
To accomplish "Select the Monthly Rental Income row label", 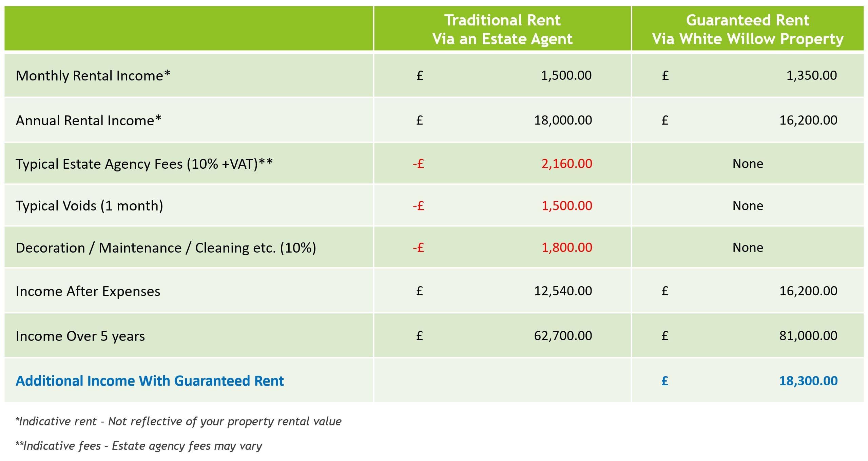I will (x=93, y=75).
